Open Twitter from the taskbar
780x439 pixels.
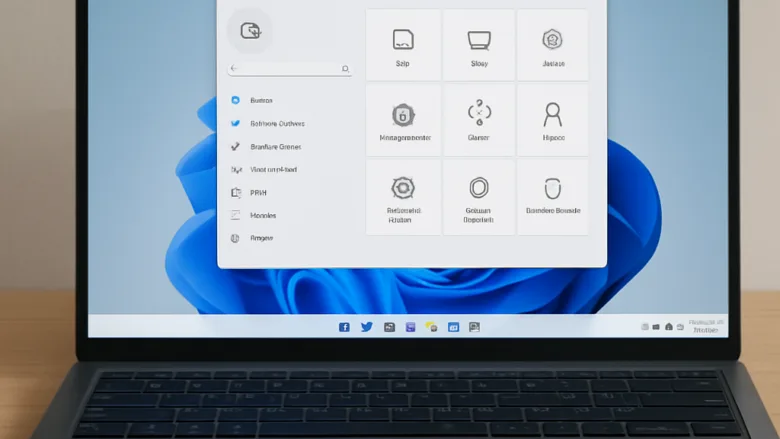367,327
